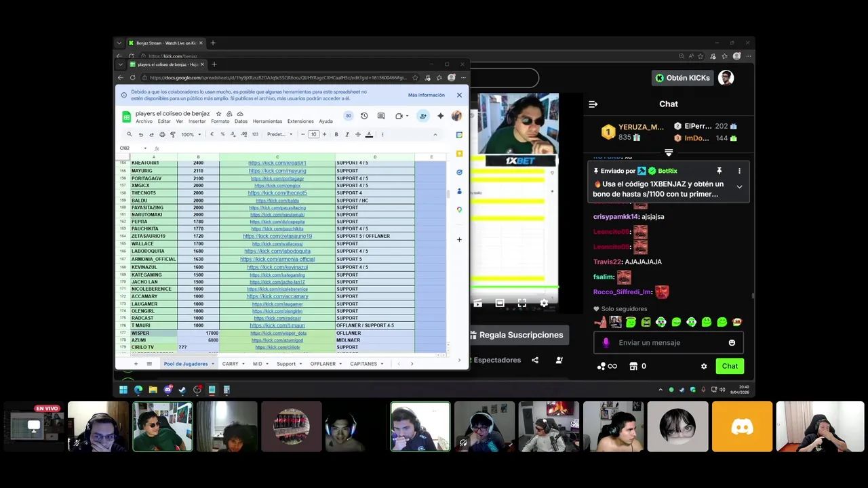Switch to the MID sheet tab
This screenshot has height=488, width=868.
(258, 364)
